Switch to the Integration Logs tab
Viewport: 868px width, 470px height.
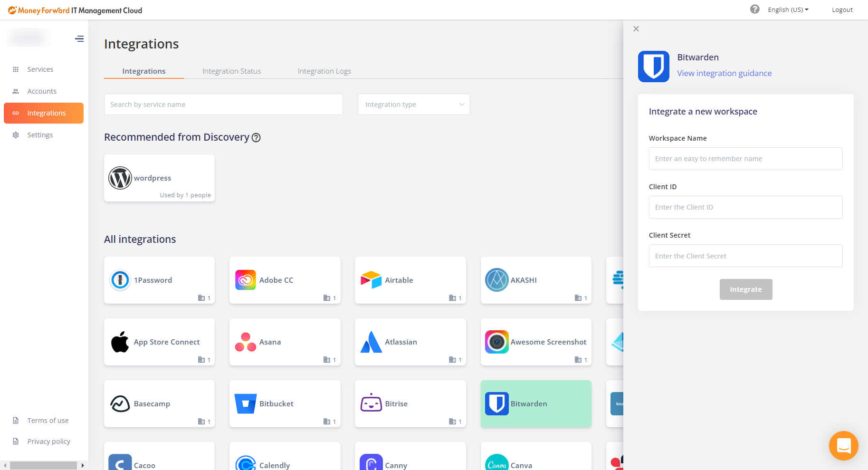[324, 71]
